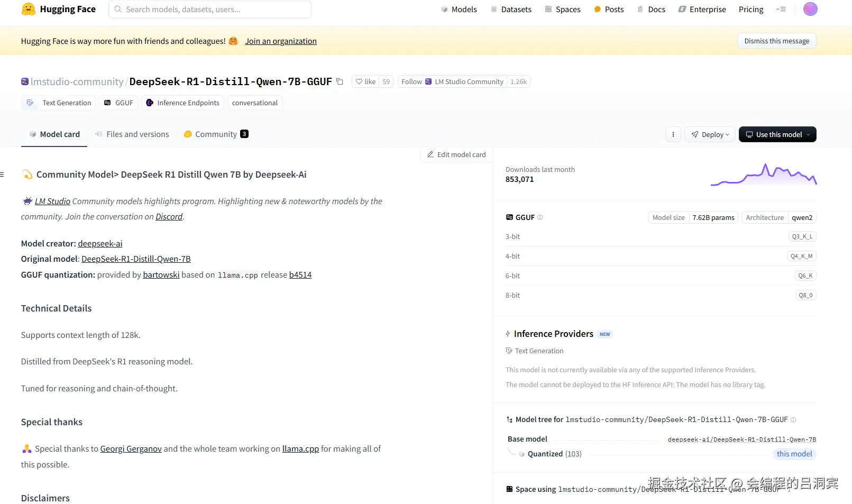This screenshot has height=504, width=852.
Task: Select the Q8_0 quantization
Action: coord(806,295)
